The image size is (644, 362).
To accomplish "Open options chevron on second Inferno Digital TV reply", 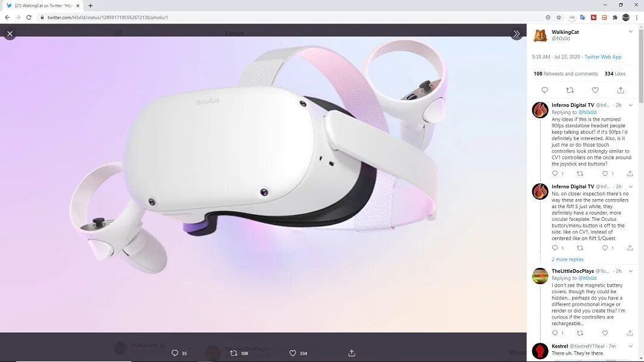I will pos(631,186).
